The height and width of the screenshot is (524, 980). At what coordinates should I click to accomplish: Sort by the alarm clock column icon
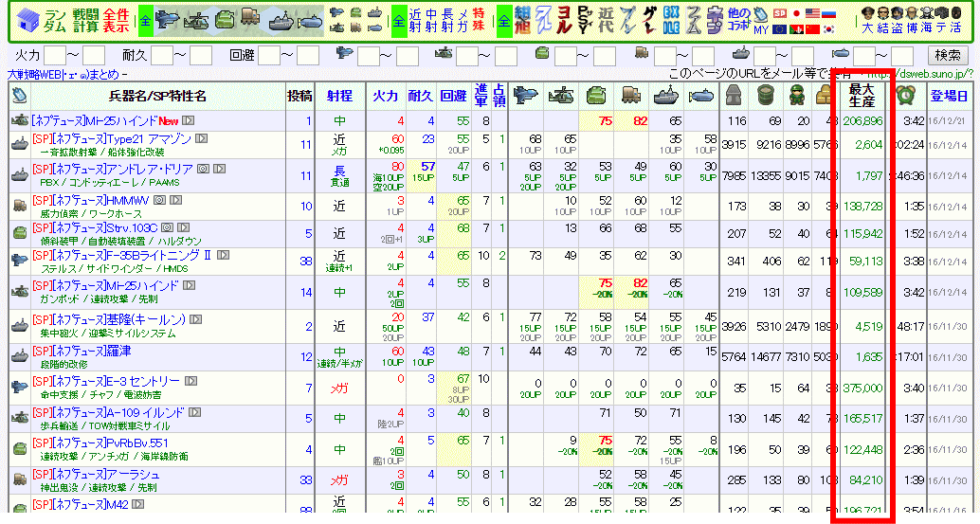tap(906, 95)
